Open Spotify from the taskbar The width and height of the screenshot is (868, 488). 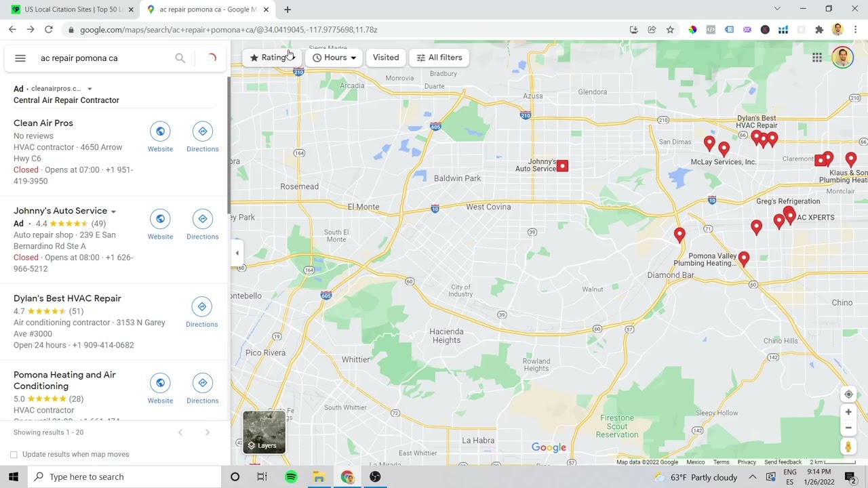click(291, 477)
